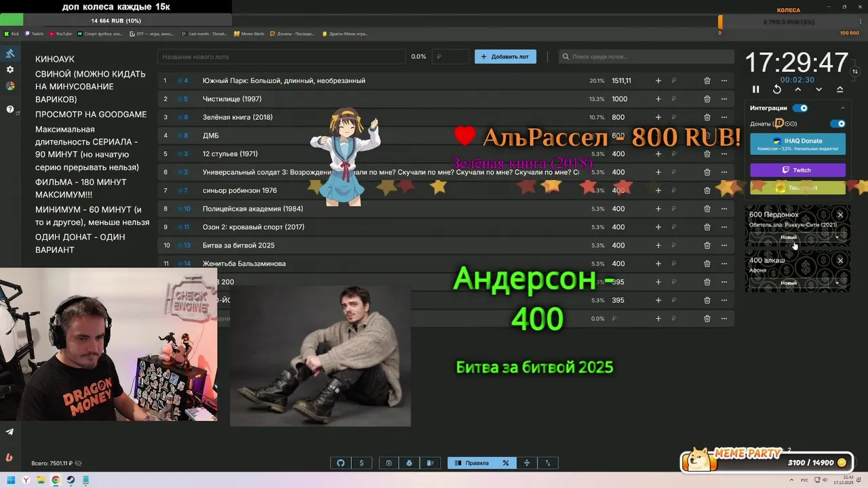The width and height of the screenshot is (868, 488).
Task: Open more options for Битва за битвой 2025
Action: [x=724, y=245]
